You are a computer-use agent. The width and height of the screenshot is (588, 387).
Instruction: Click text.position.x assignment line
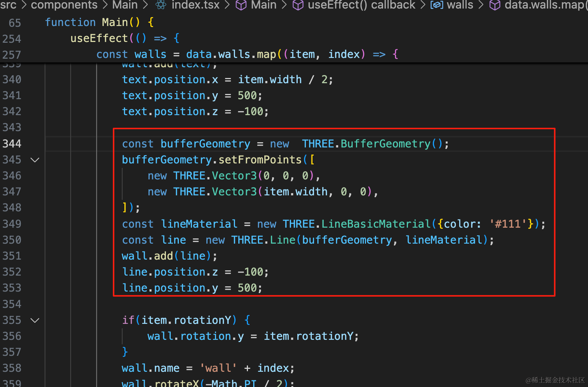click(x=228, y=79)
